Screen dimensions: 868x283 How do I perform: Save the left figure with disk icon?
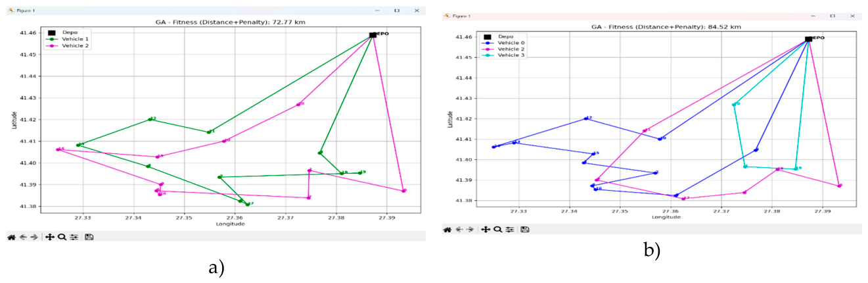(x=89, y=237)
